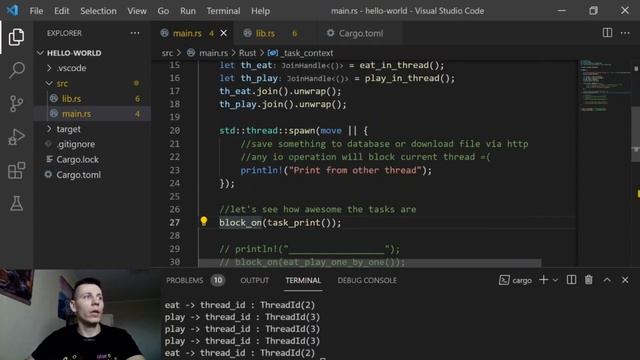Select the Terminal panel tab
The image size is (640, 360).
(x=303, y=280)
